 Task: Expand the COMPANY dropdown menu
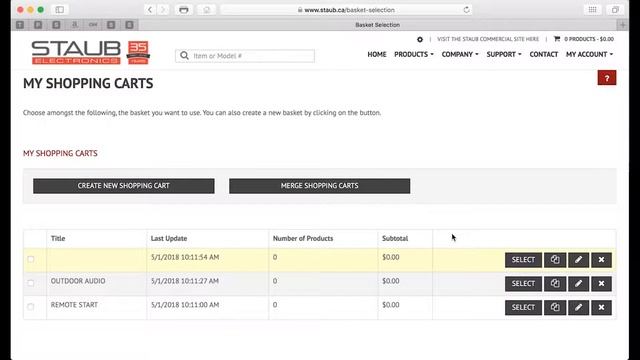[x=460, y=54]
